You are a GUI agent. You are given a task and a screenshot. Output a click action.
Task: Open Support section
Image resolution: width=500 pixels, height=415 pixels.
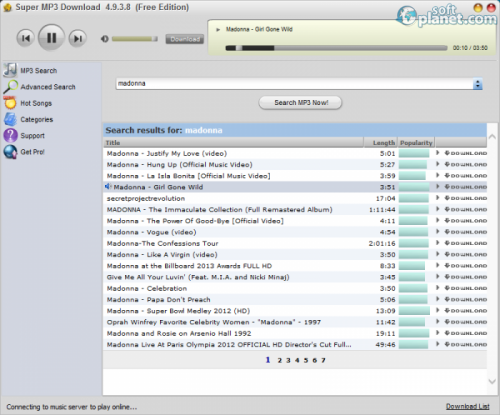(32, 136)
